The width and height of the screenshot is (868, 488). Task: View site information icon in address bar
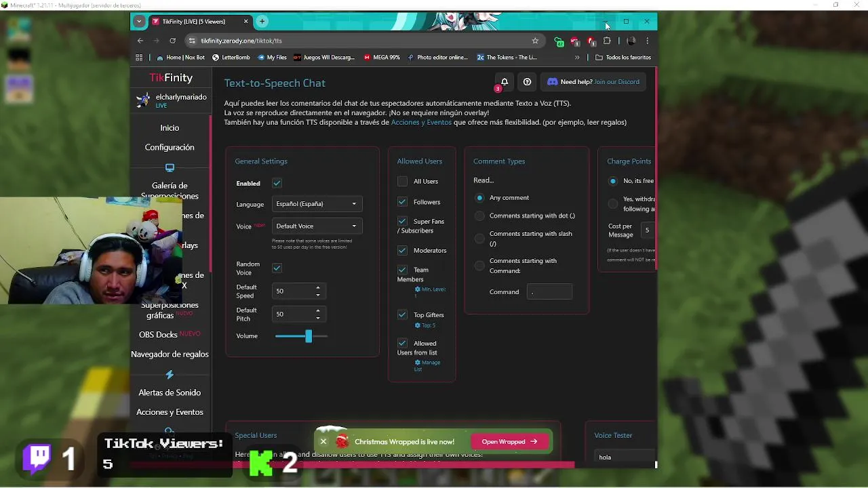[193, 41]
